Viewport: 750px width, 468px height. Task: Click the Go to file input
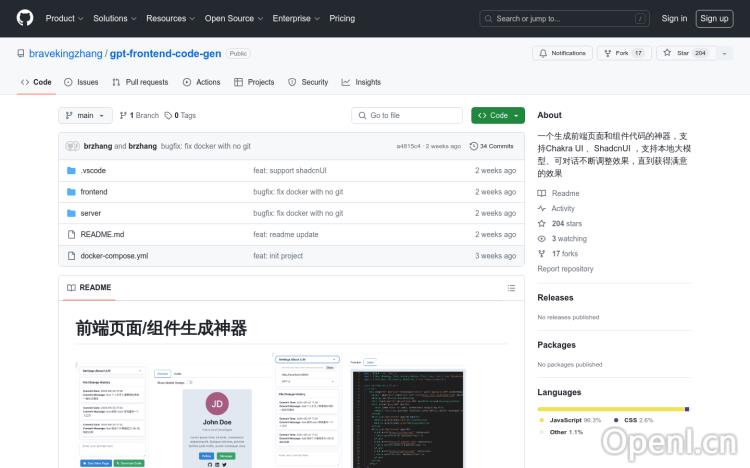click(408, 115)
